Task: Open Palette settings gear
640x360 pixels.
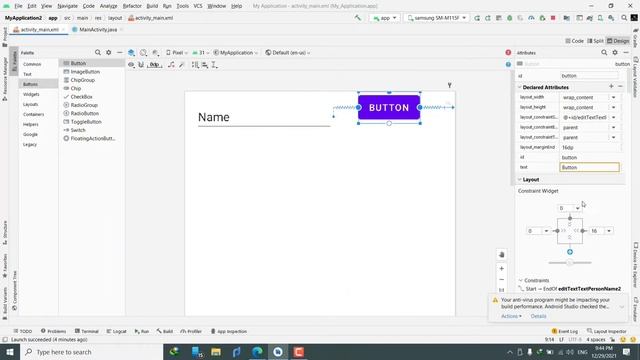Action: 109,53
